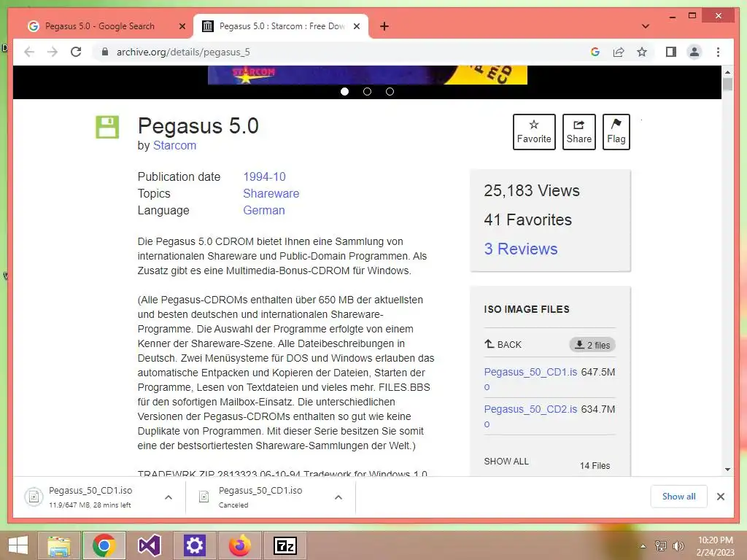The image size is (747, 560).
Task: Open the 3 Reviews link
Action: click(521, 249)
